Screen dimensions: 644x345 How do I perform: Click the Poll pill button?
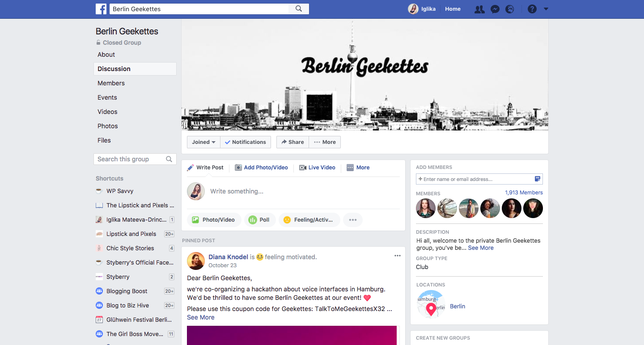259,220
